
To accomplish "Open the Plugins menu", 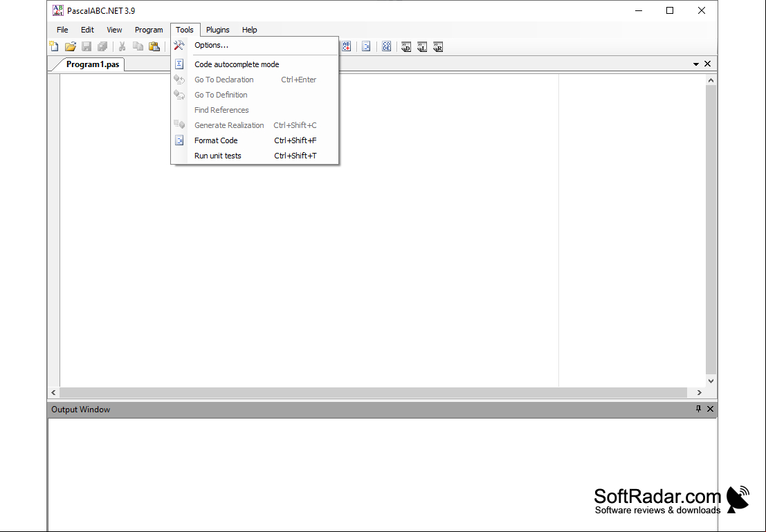I will click(x=217, y=30).
